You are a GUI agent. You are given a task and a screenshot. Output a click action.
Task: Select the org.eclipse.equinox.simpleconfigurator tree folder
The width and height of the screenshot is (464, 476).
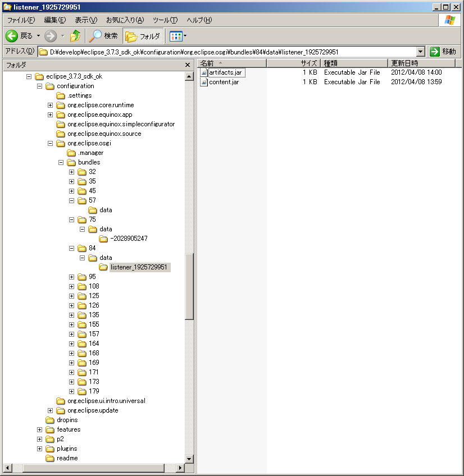121,124
